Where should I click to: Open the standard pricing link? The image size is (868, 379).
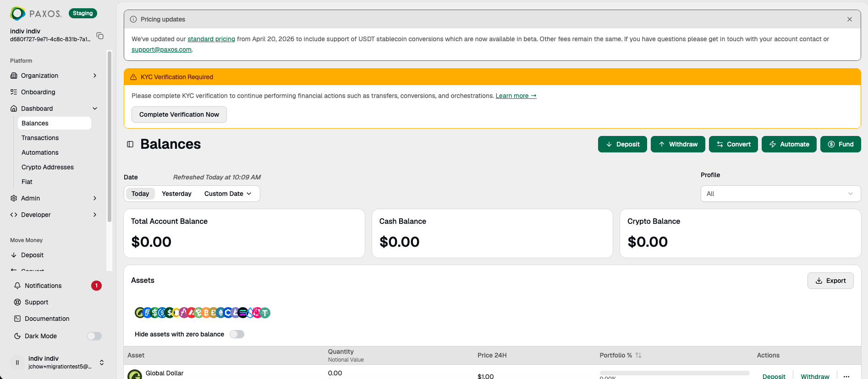[x=211, y=39]
